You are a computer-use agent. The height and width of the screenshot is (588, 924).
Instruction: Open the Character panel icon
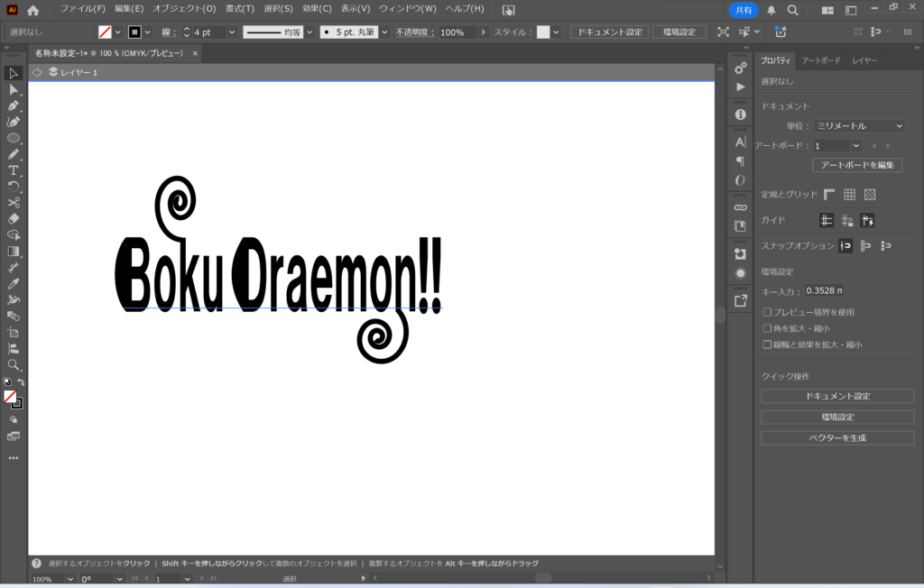pyautogui.click(x=740, y=142)
